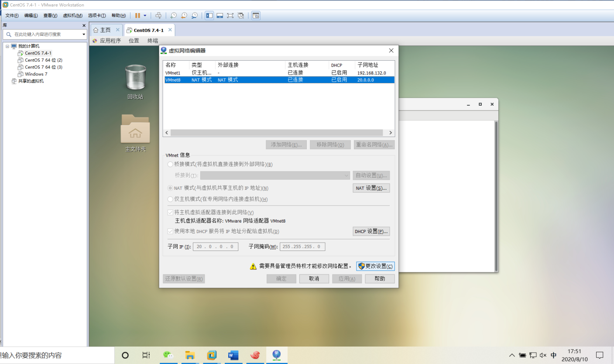Click the 帮助 button in the dialog
The width and height of the screenshot is (614, 364).
[380, 279]
